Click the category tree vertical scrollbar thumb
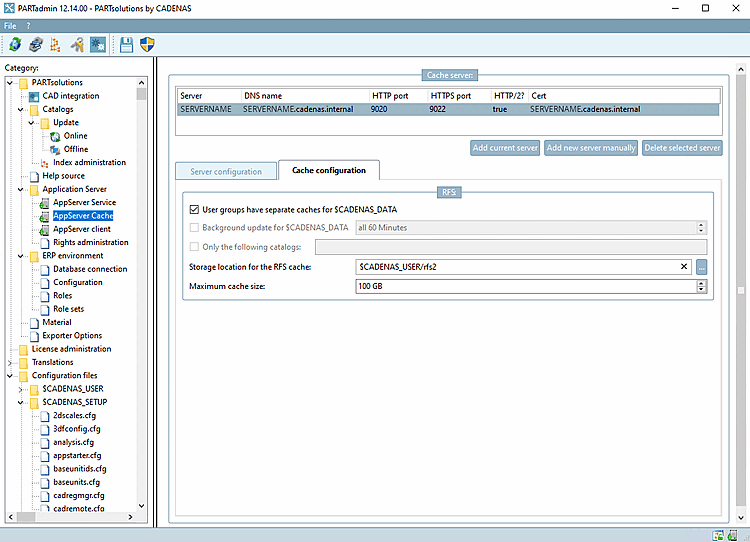Image resolution: width=750 pixels, height=542 pixels. [141, 94]
